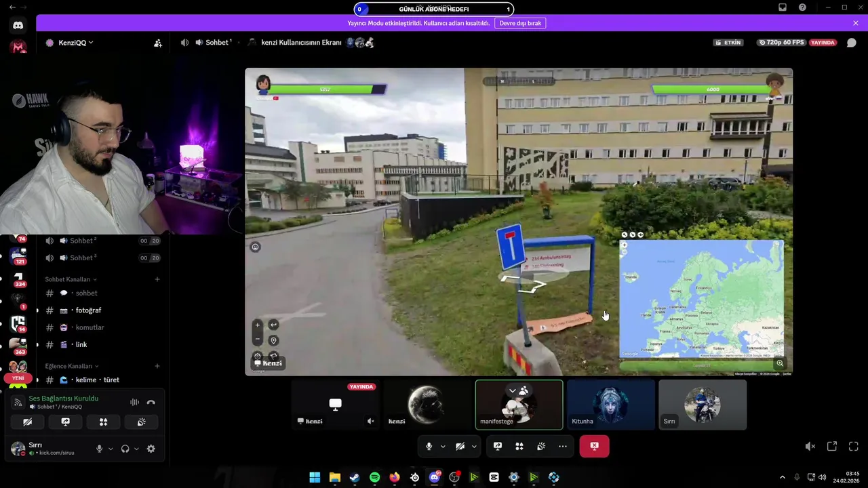Click the emote button on the street view

pyautogui.click(x=255, y=247)
